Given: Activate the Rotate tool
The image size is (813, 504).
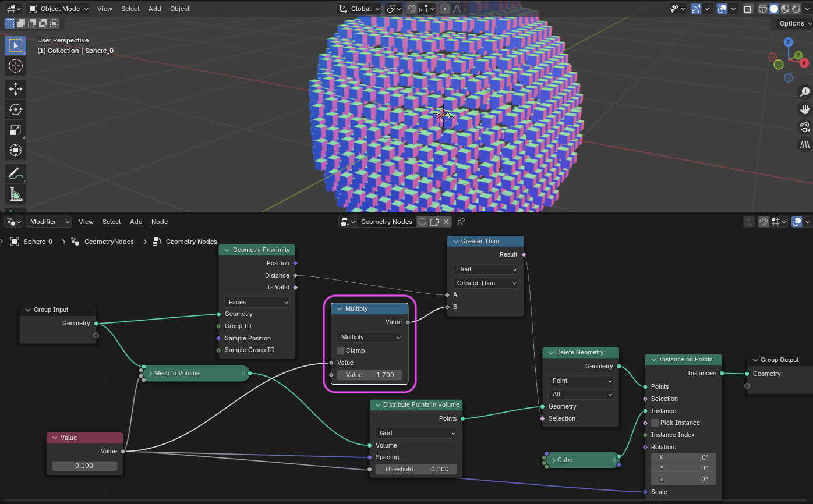Looking at the screenshot, I should [16, 109].
